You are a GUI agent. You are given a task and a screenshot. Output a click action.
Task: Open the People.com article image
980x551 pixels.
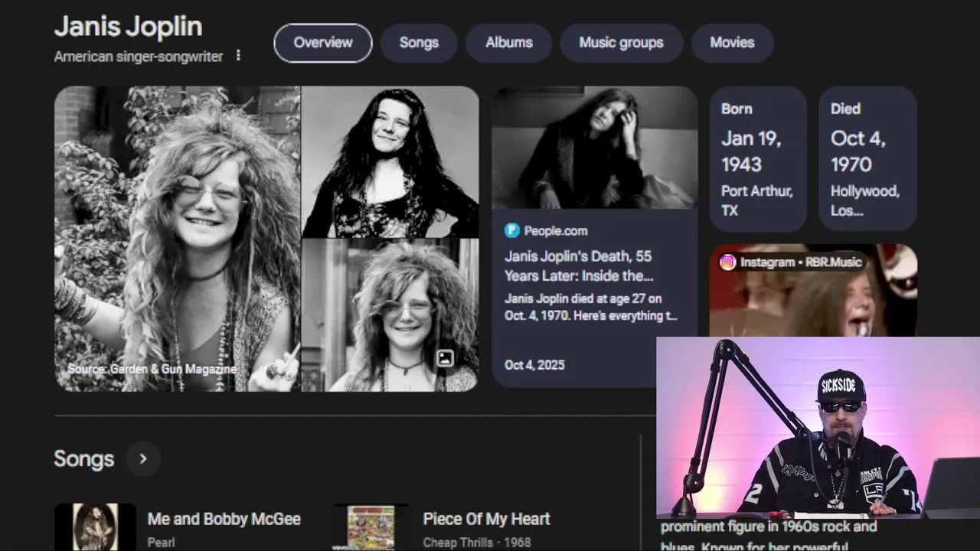click(x=595, y=147)
